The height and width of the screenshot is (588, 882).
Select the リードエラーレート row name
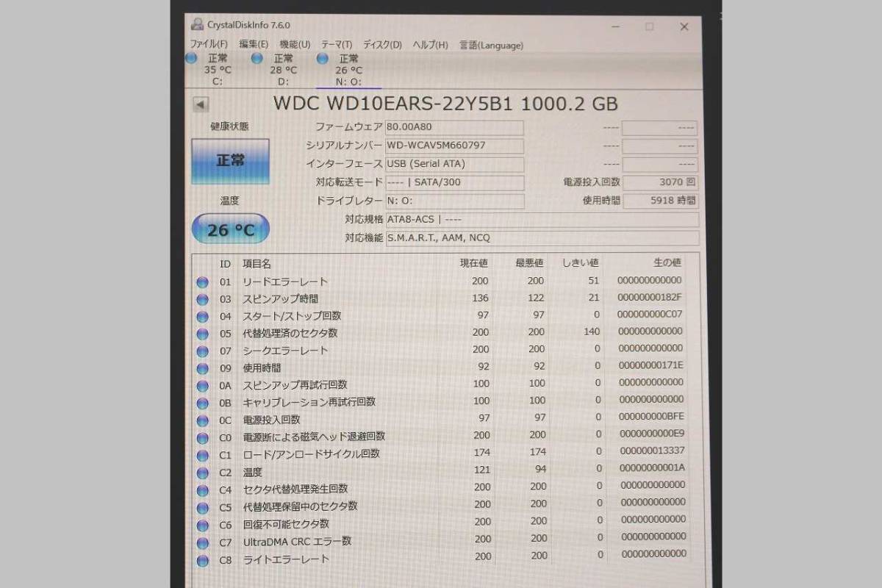point(285,282)
